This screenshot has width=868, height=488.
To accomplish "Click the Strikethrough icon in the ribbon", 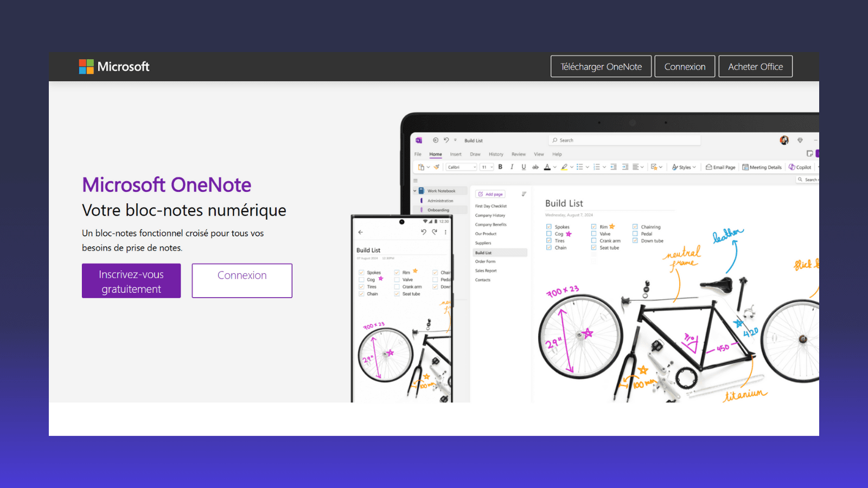I will pos(535,167).
